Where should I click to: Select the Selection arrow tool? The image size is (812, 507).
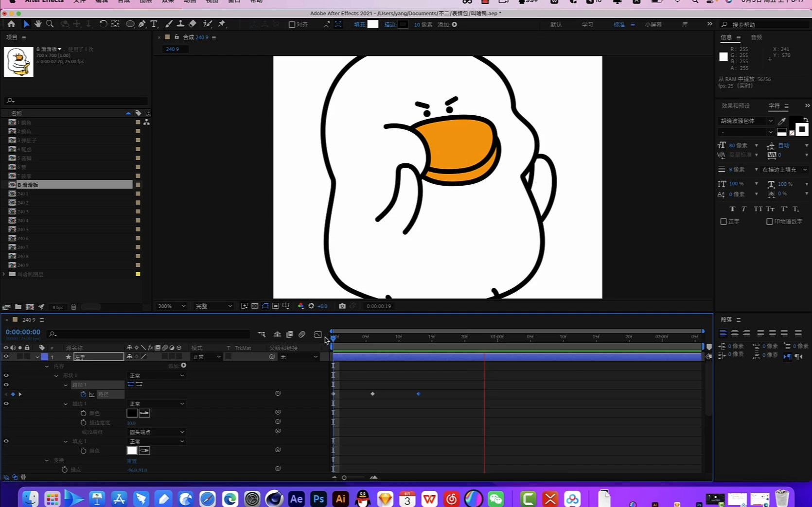26,24
